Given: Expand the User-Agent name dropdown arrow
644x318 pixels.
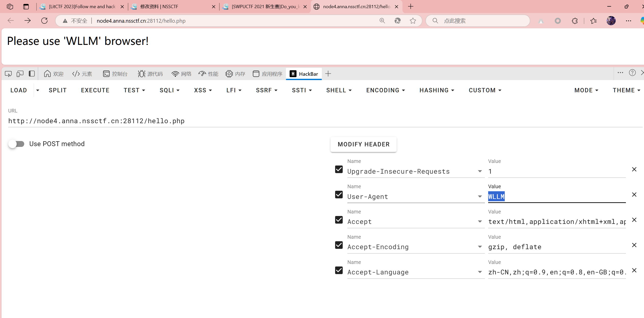Looking at the screenshot, I should [x=480, y=196].
